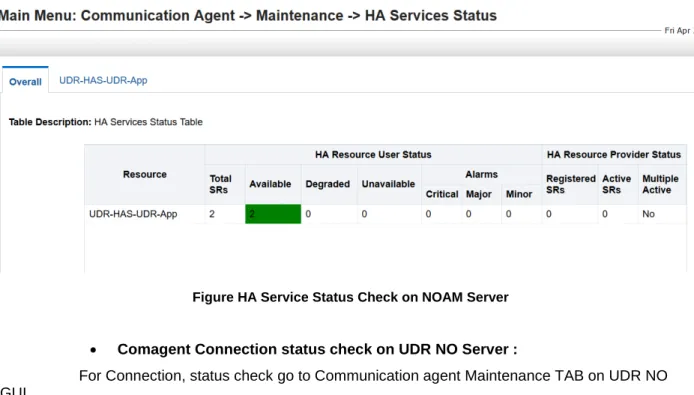Image resolution: width=694 pixels, height=395 pixels.
Task: Click the Total SRs value 2
Action: click(212, 214)
